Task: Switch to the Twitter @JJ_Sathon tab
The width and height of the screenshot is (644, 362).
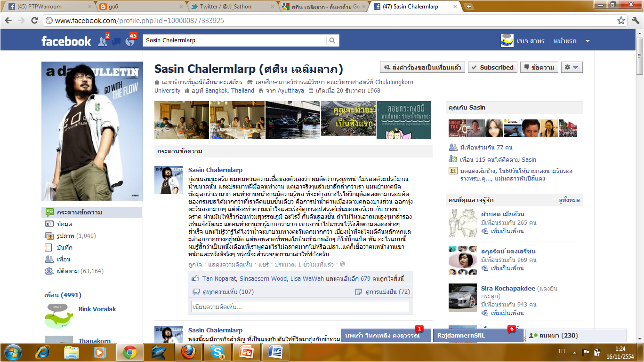Action: tap(230, 7)
